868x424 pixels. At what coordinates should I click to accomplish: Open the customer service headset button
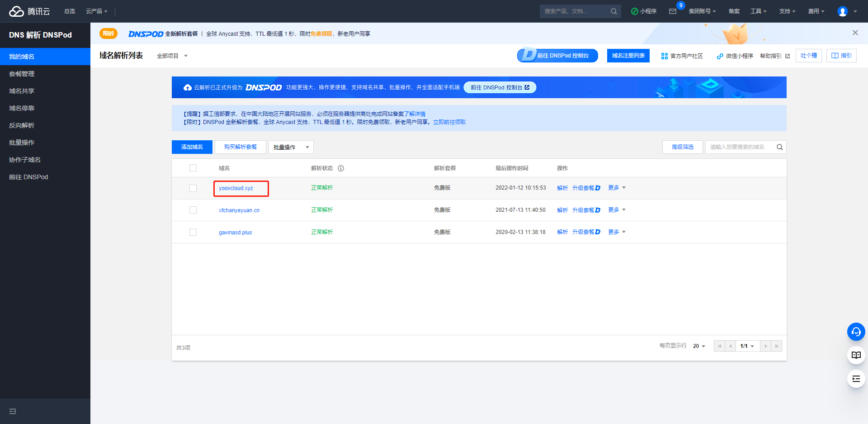tap(856, 332)
